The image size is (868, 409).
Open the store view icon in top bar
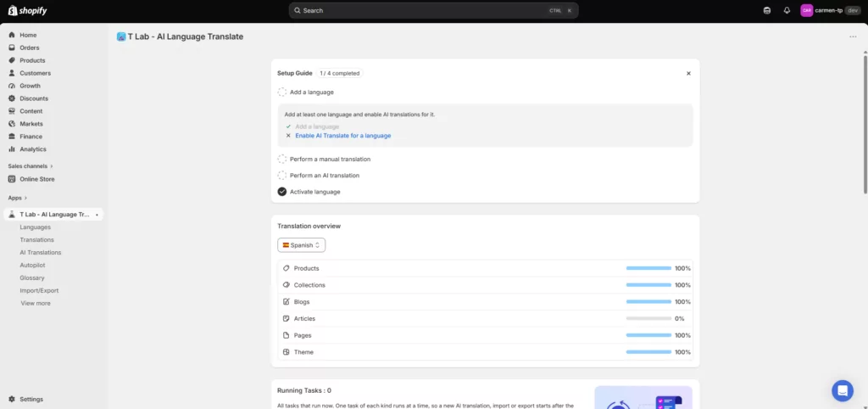tap(766, 10)
